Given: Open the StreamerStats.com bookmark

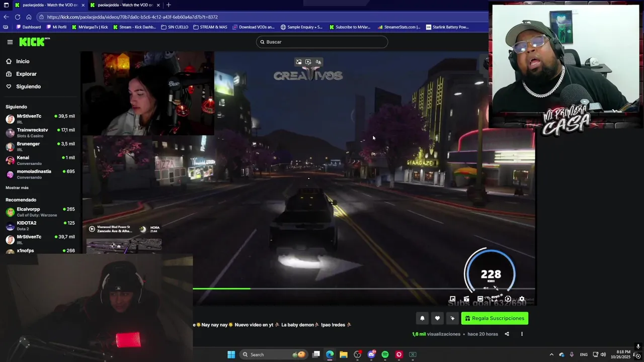Looking at the screenshot, I should point(399,27).
